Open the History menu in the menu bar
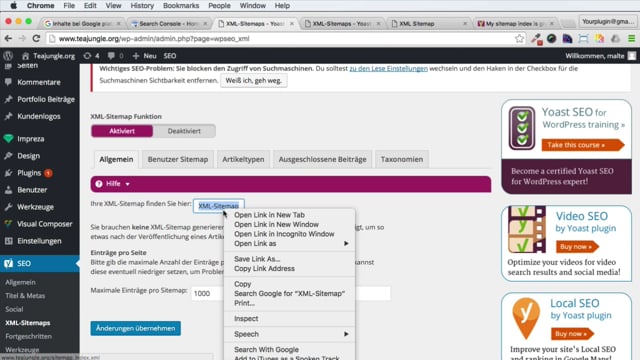Viewport: 640px width, 360px height. (142, 6)
